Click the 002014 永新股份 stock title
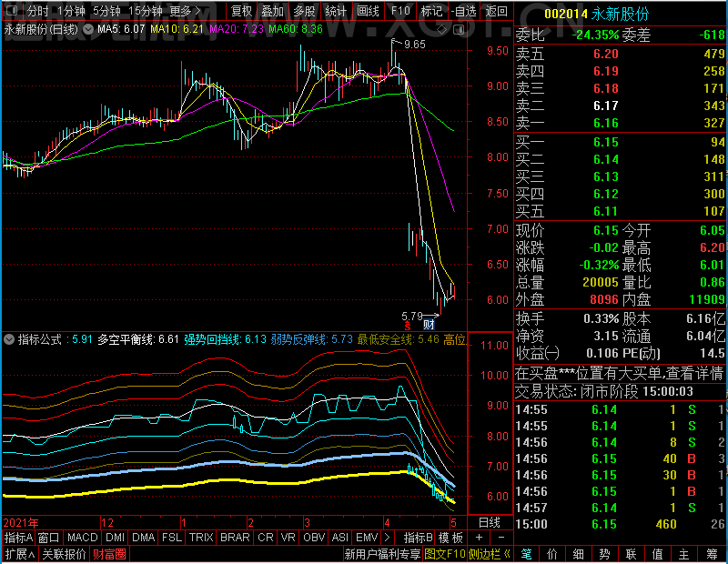 [596, 14]
